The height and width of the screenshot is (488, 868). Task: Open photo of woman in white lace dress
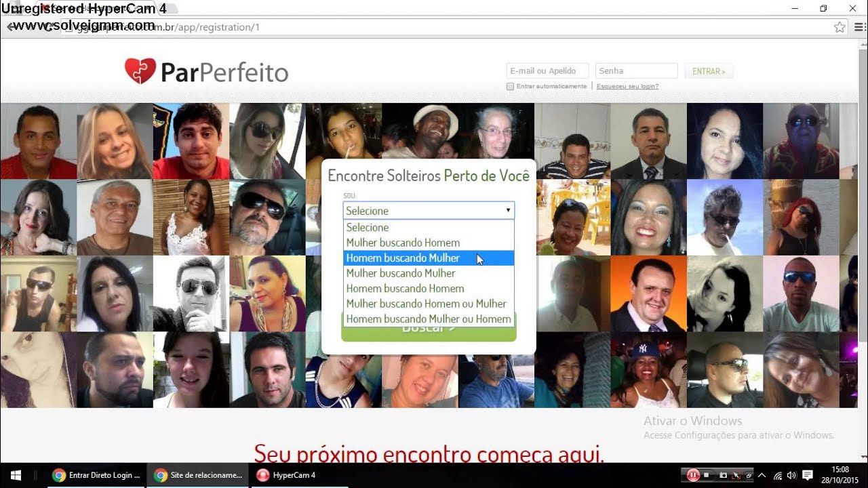[x=191, y=218]
